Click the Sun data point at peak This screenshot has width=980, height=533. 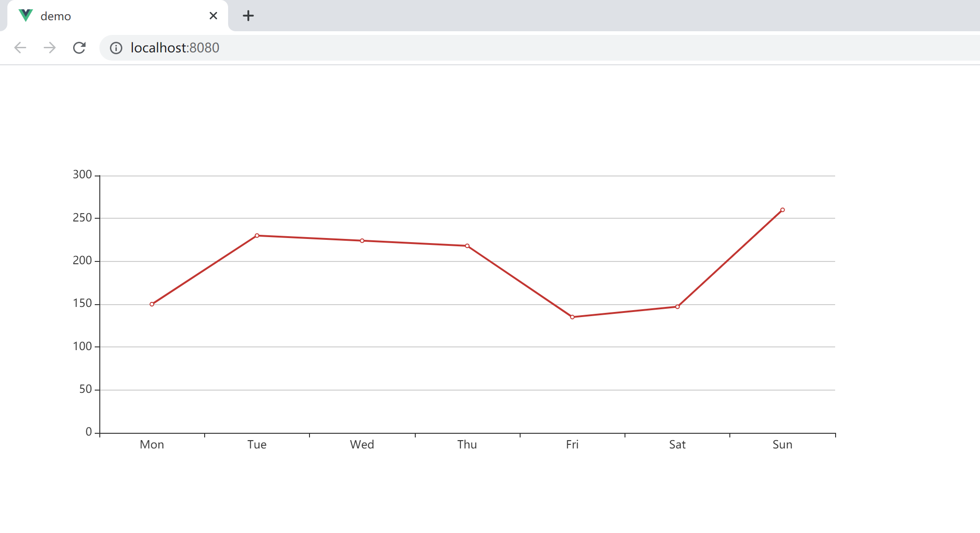point(783,210)
